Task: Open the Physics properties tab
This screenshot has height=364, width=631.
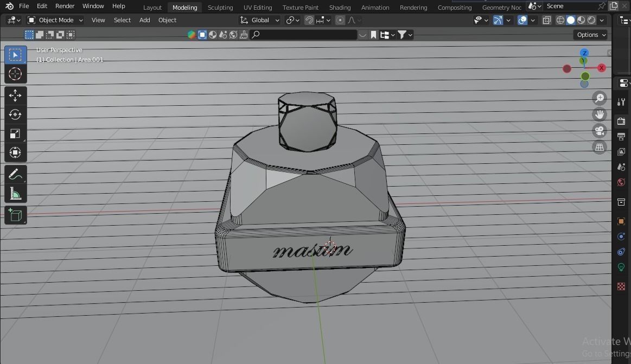Action: [x=621, y=237]
